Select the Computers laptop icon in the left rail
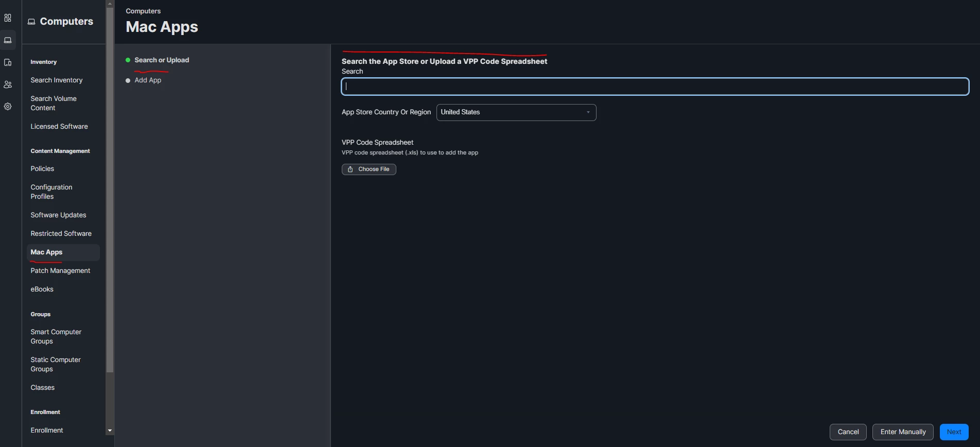This screenshot has width=980, height=447. (x=8, y=40)
